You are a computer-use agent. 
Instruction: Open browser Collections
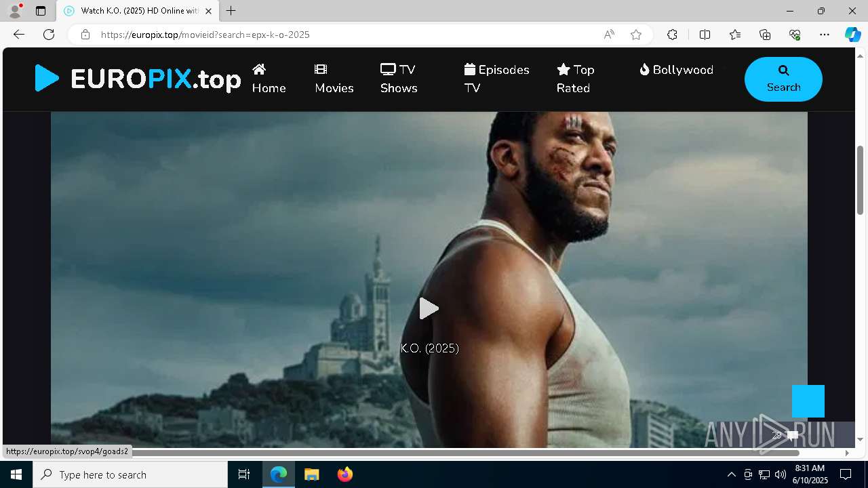pos(765,35)
